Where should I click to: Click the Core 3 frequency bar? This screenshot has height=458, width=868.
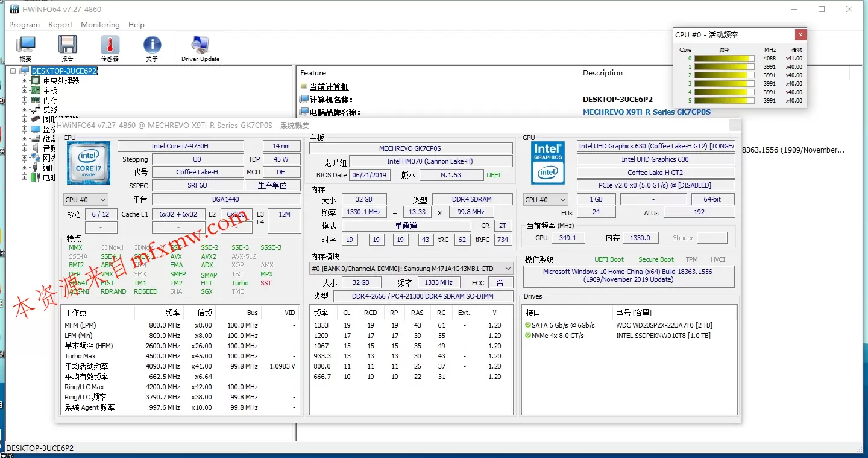tap(724, 84)
